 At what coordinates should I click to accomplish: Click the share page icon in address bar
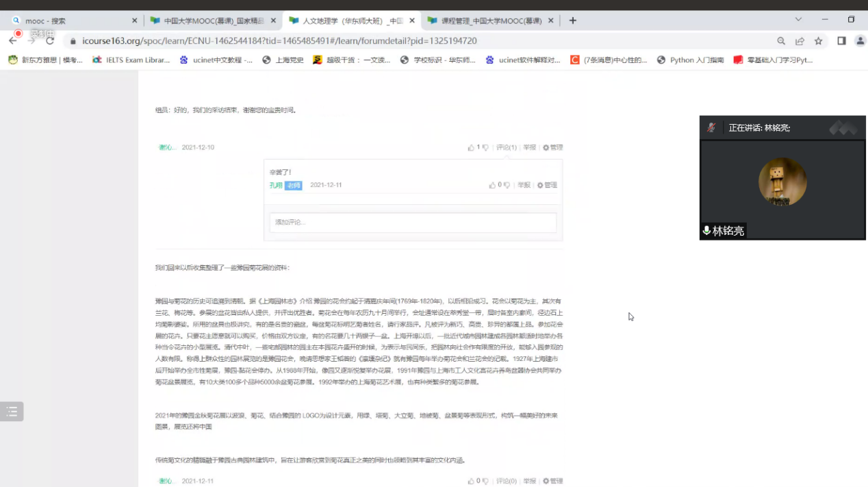click(800, 41)
